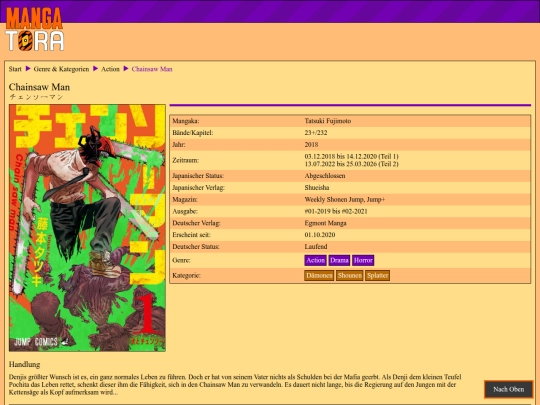
Task: Open the Splatter category tag
Action: (x=377, y=276)
